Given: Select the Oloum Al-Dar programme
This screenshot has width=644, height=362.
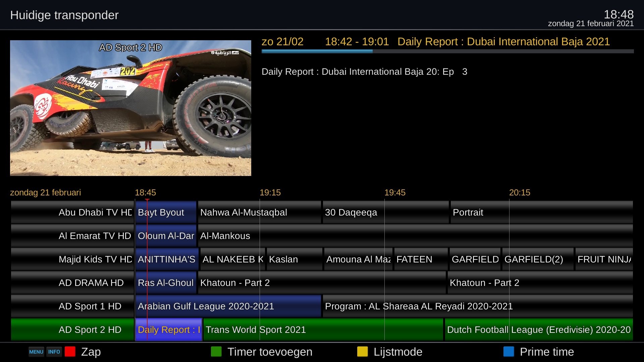Looking at the screenshot, I should 166,236.
